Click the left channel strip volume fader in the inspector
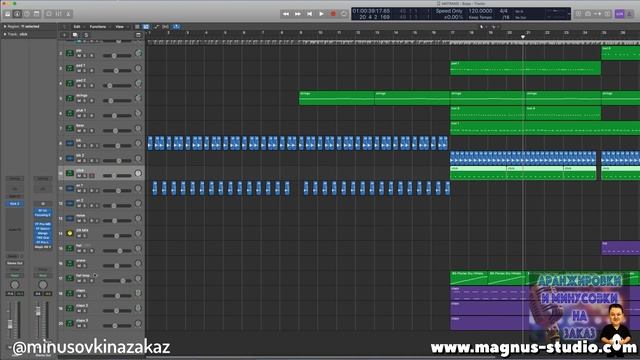 pyautogui.click(x=10, y=324)
